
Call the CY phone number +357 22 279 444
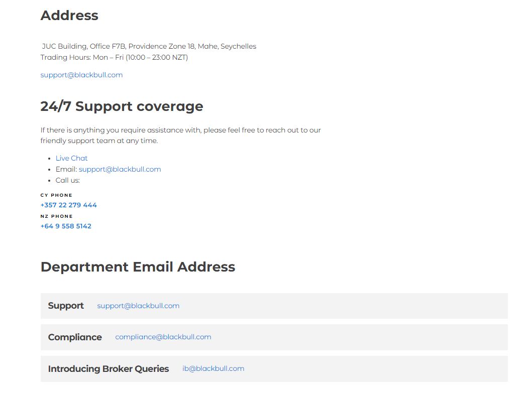coord(68,205)
